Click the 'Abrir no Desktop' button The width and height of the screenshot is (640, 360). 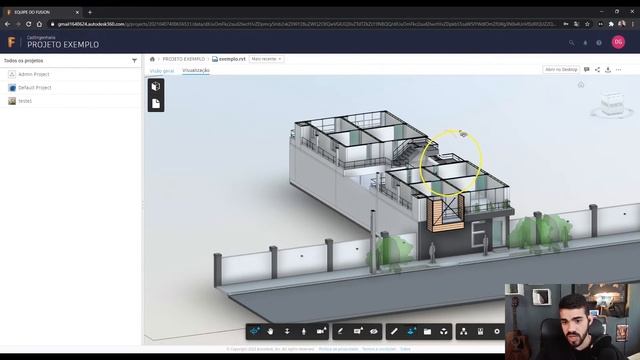pyautogui.click(x=561, y=69)
